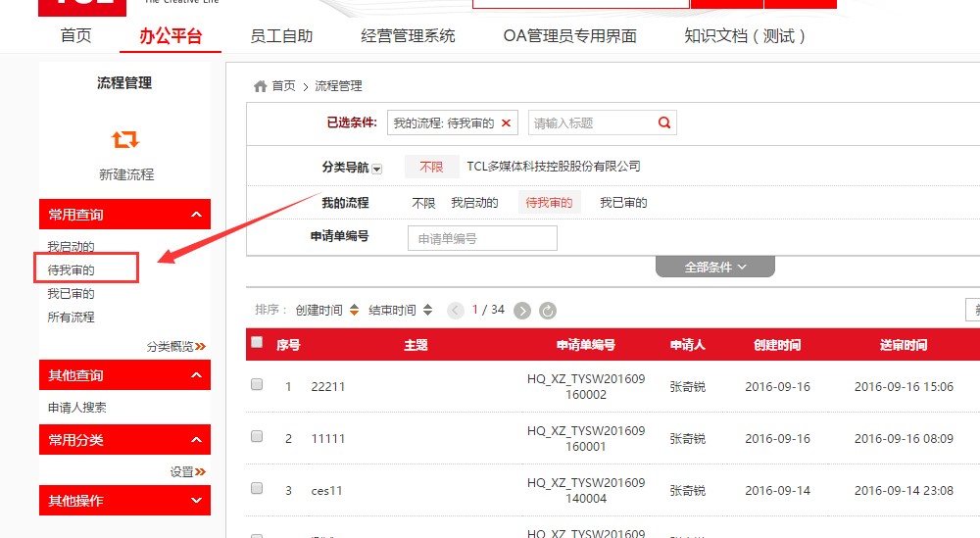The image size is (980, 538).
Task: Filter by 待我审的 in 我的流程 row
Action: coord(550,203)
